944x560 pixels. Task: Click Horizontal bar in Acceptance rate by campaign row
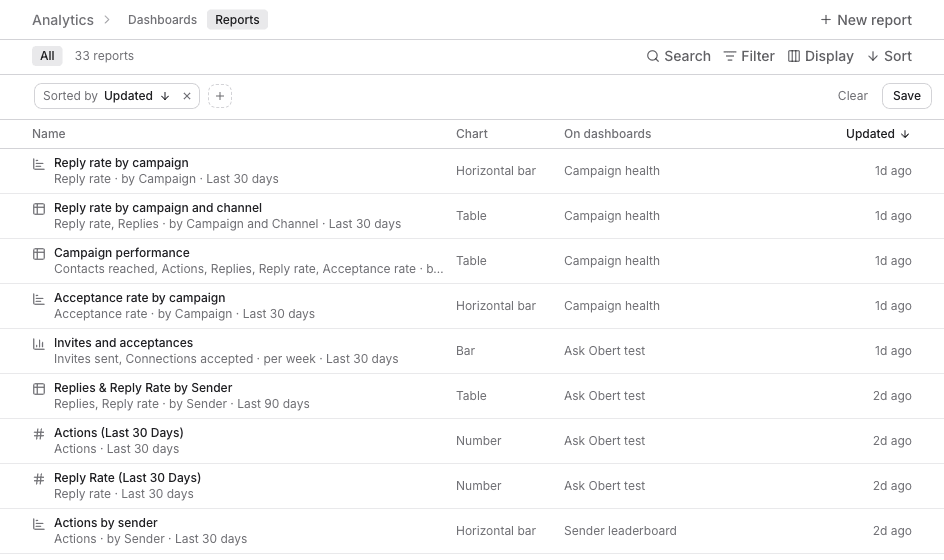click(495, 306)
